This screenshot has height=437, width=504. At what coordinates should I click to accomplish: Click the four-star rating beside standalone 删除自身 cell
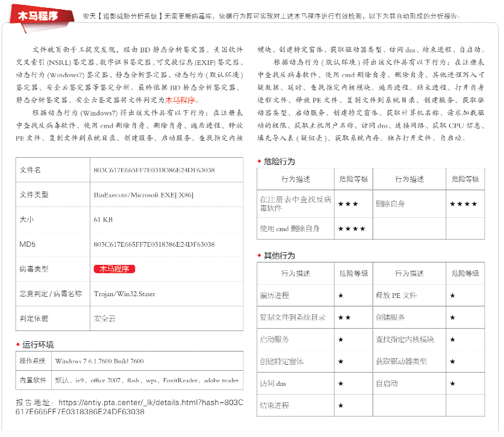(x=464, y=203)
